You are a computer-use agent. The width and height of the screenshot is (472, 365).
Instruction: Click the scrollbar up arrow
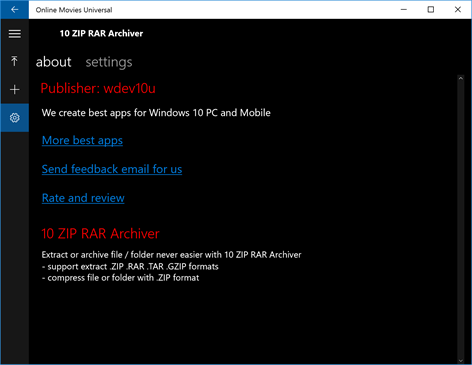461,79
